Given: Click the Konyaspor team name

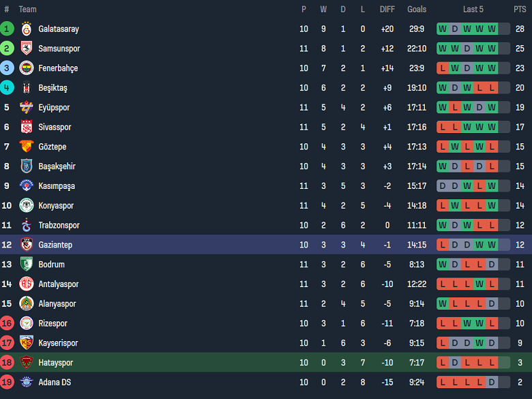Looking at the screenshot, I should (56, 206).
